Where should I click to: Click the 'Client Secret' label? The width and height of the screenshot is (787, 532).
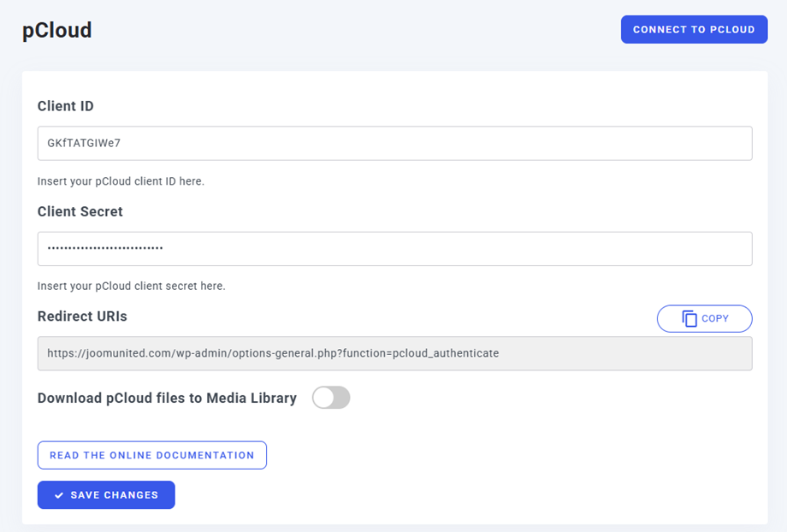(80, 211)
